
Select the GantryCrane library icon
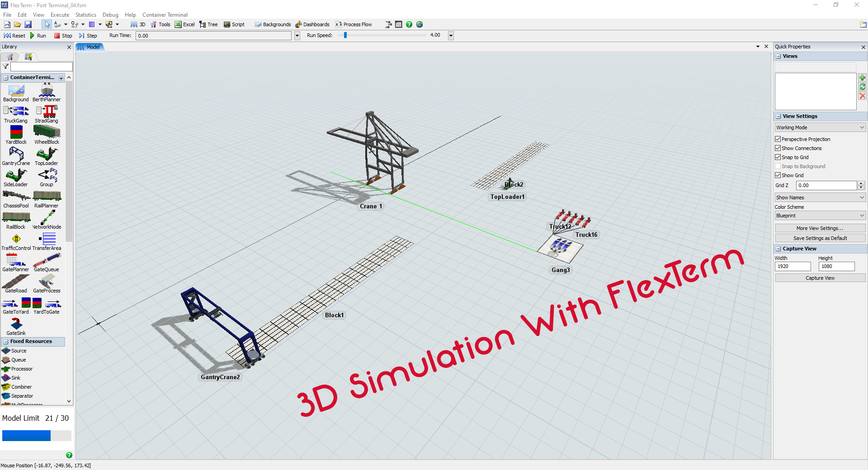(x=16, y=154)
